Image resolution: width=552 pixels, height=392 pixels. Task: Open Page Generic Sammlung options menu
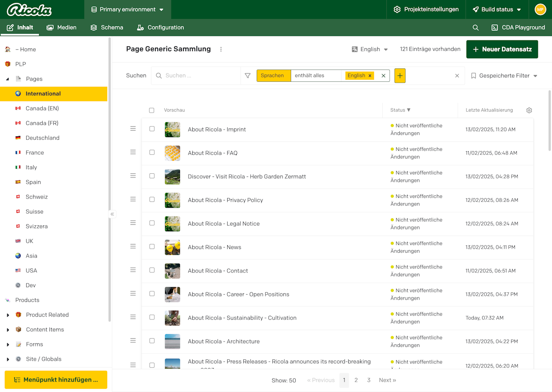tap(221, 49)
